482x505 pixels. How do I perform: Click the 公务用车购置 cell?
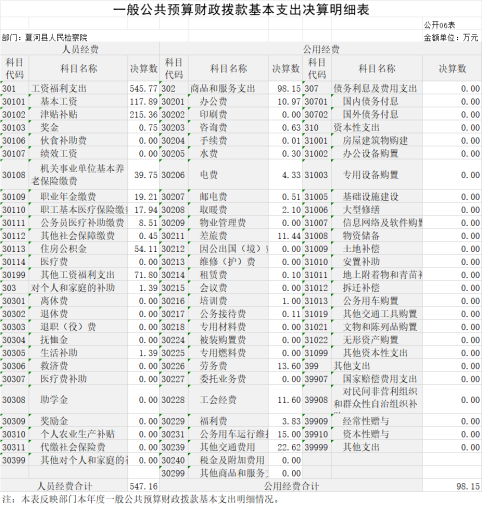(377, 301)
